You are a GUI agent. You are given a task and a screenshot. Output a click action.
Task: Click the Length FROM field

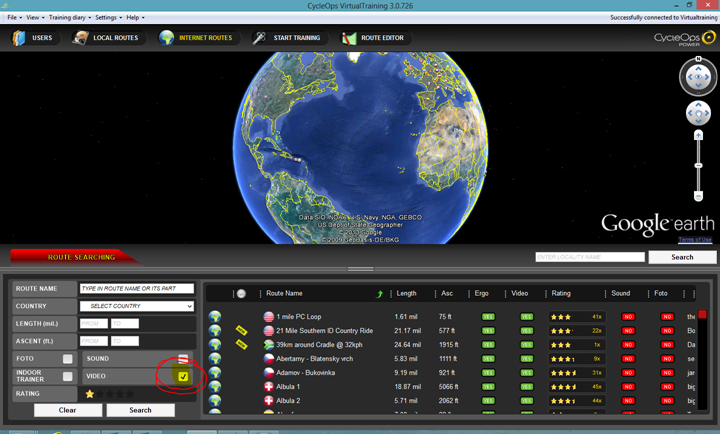click(94, 324)
